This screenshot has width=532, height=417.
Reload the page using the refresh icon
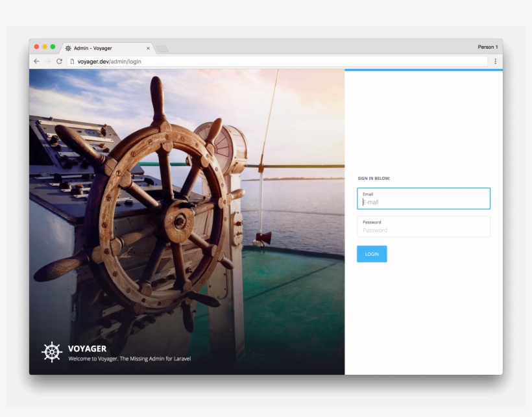[x=58, y=60]
